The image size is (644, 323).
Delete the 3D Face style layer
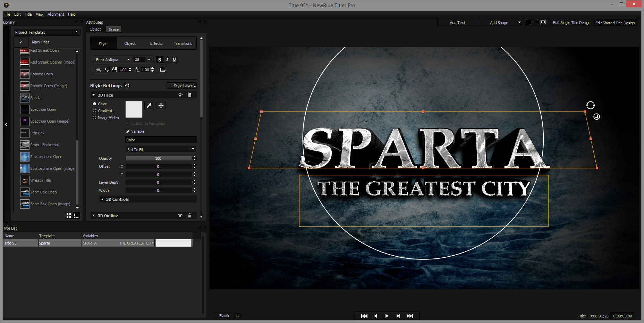(190, 95)
